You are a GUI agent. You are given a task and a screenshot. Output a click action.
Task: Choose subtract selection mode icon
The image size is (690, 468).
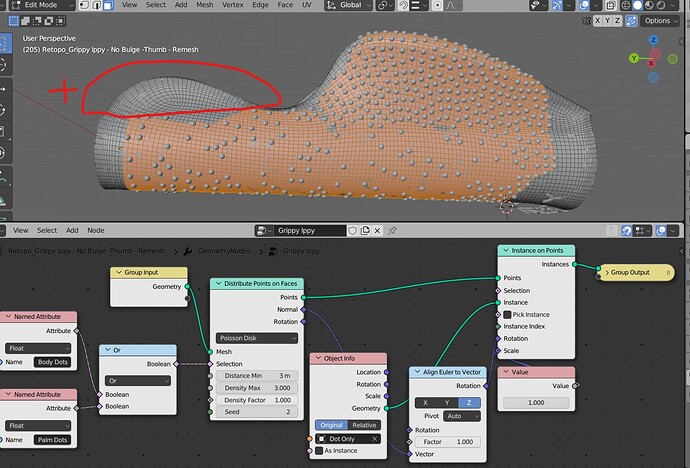pos(37,21)
